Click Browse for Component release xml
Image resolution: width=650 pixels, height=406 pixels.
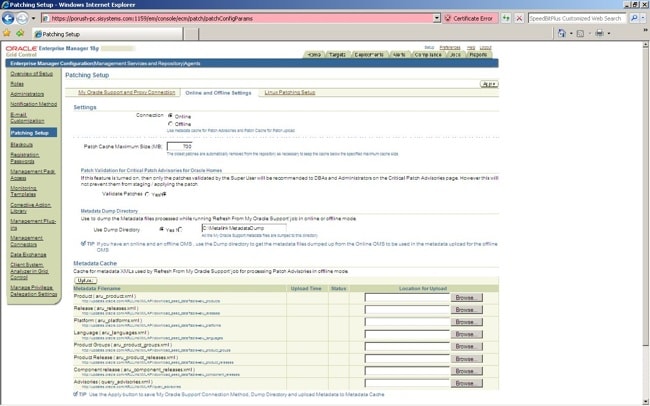pyautogui.click(x=466, y=371)
